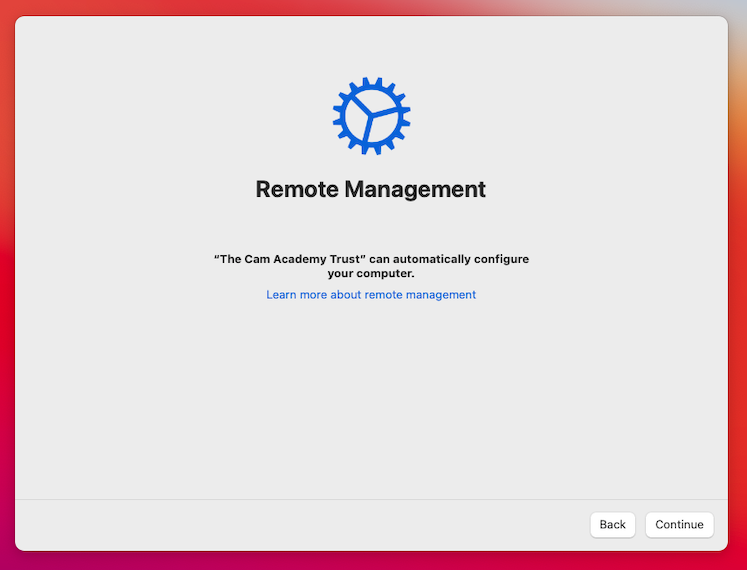
Task: Click the "The Cam Academy Trust" description text
Action: [x=371, y=266]
